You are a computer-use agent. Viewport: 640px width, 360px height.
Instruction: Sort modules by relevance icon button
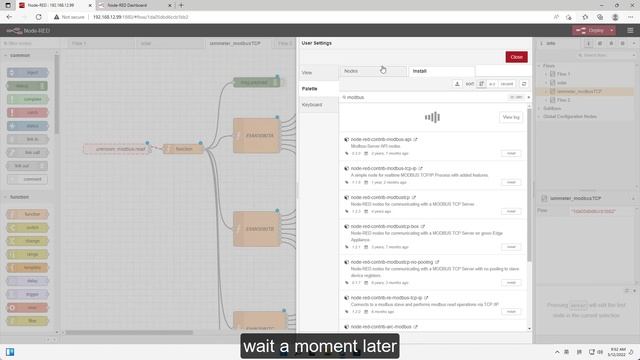click(481, 84)
